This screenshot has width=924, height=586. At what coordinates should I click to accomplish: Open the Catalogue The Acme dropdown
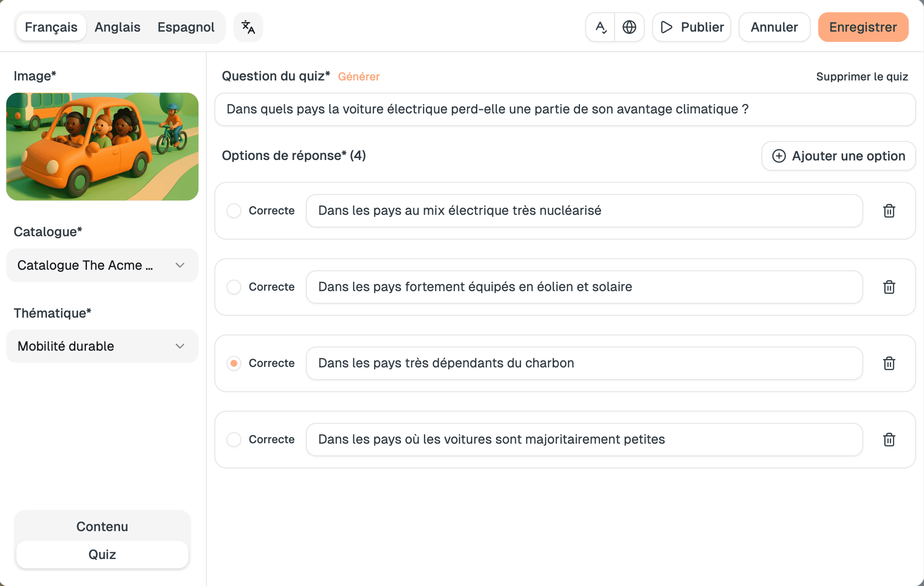pyautogui.click(x=102, y=265)
